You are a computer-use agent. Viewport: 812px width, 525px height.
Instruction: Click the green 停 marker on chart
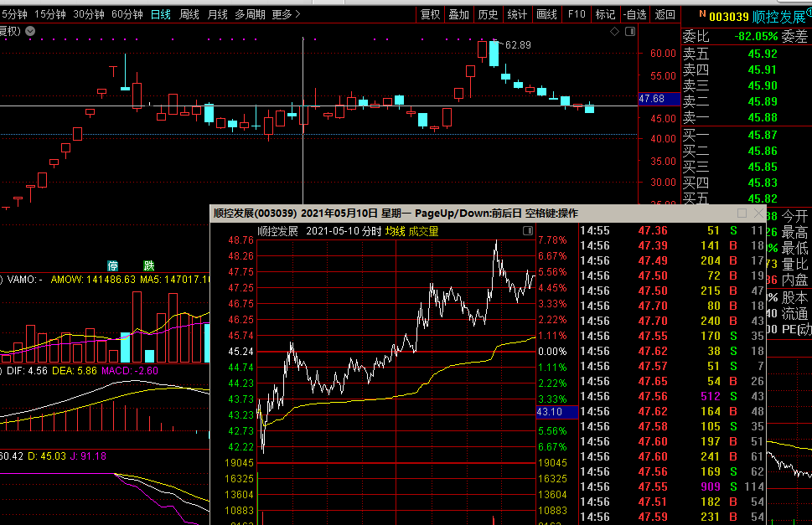click(x=112, y=266)
